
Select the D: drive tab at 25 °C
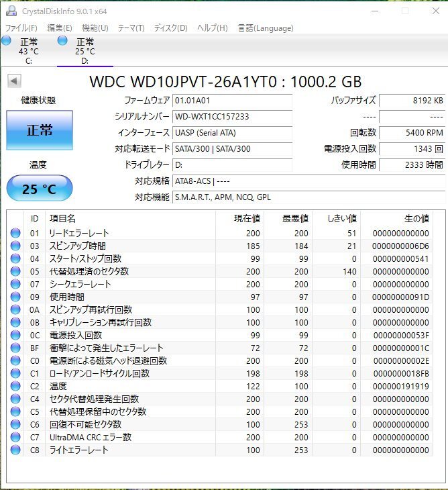(x=85, y=50)
